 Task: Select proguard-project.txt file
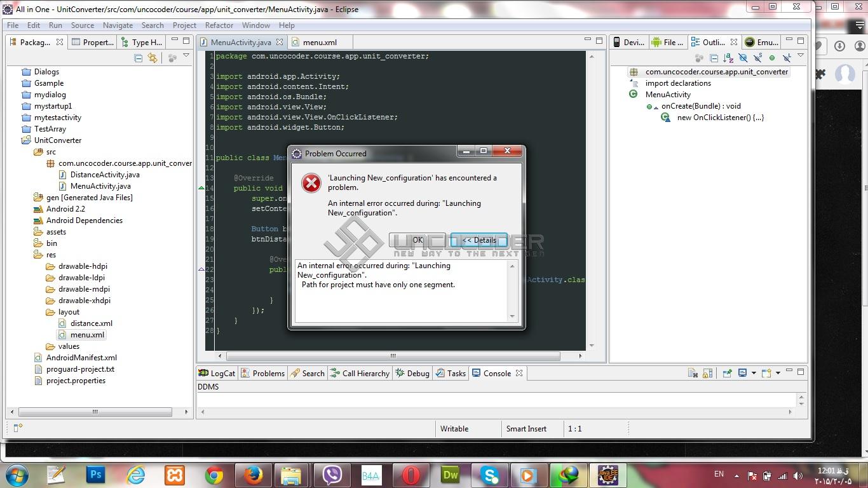pyautogui.click(x=80, y=369)
